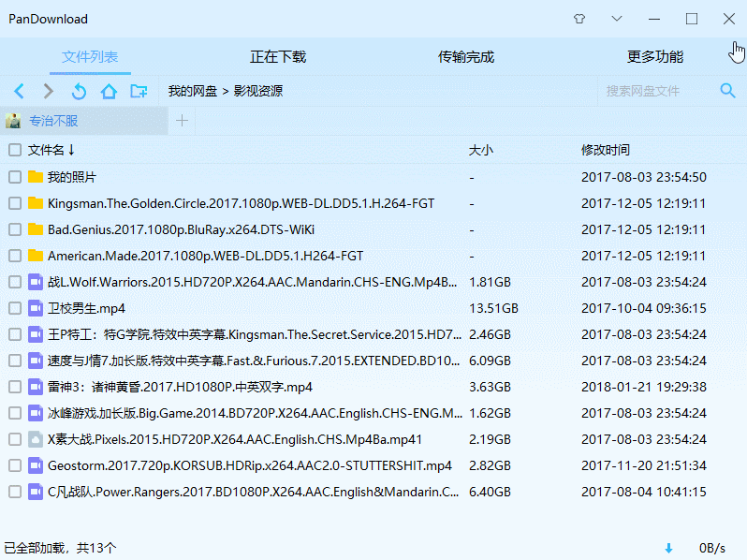Click the 2018-01-21 19:29:38 timestamp

tap(644, 387)
